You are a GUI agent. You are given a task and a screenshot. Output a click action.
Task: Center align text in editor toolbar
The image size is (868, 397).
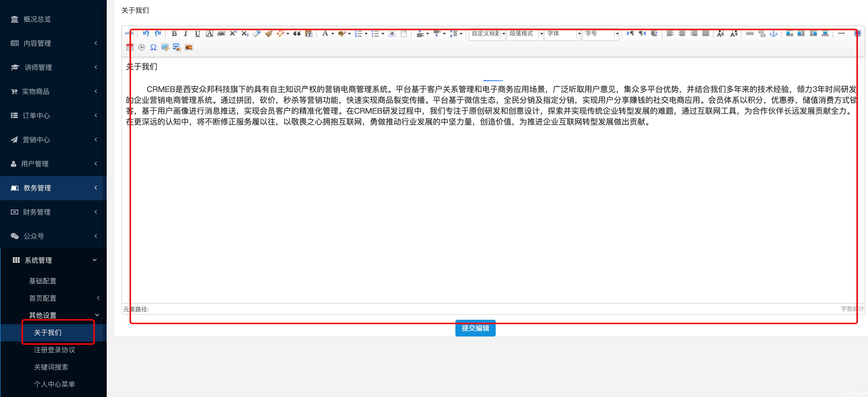(682, 33)
